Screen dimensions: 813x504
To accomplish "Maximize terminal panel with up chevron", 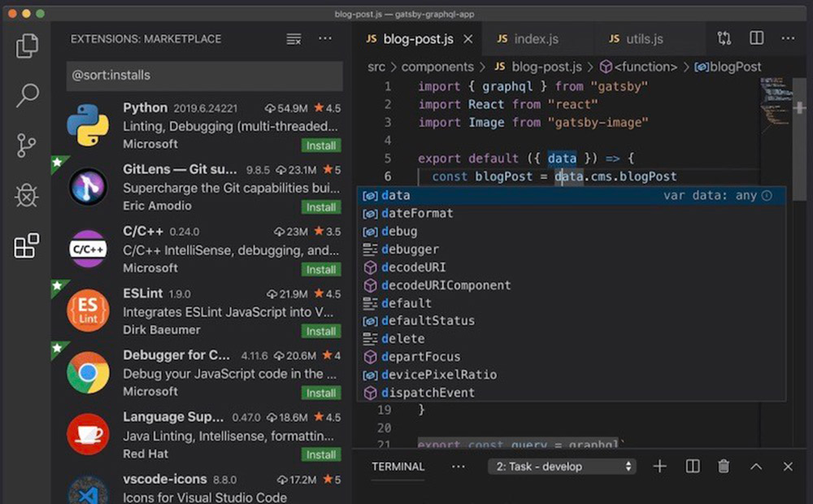I will [x=756, y=467].
